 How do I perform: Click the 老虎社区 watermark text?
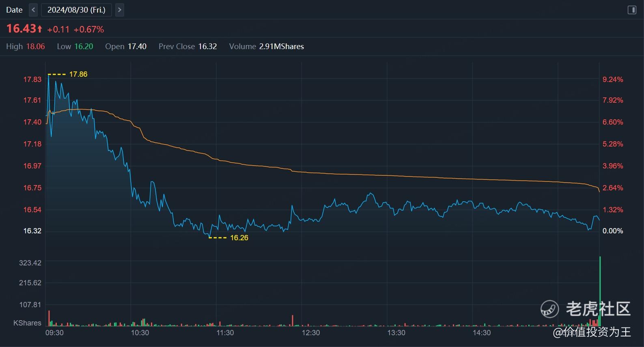coord(598,309)
